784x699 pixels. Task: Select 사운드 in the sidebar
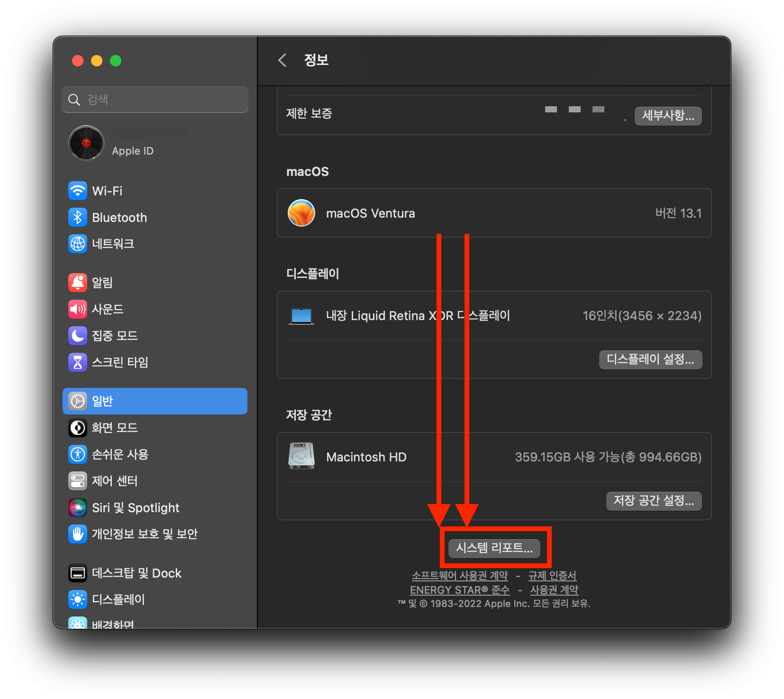155,309
